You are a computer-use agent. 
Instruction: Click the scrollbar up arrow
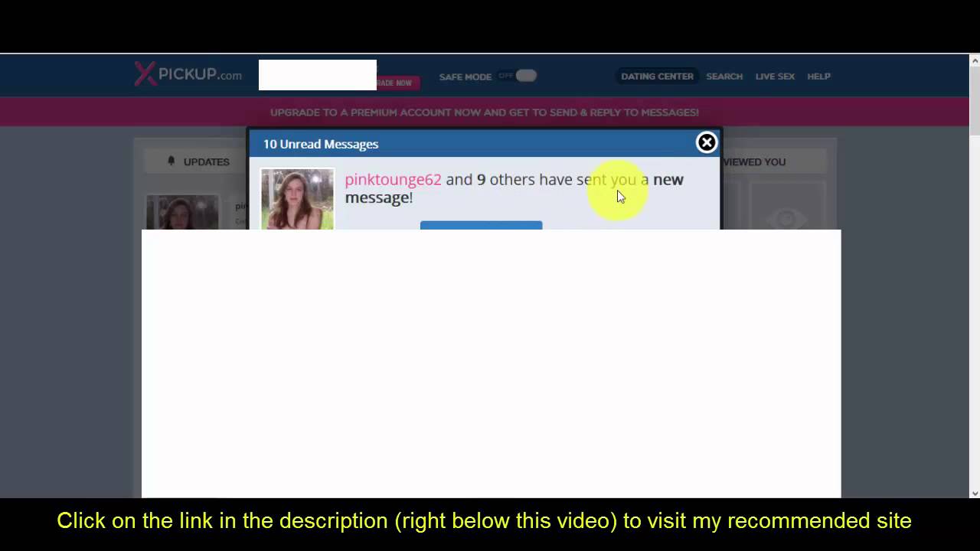click(x=975, y=60)
